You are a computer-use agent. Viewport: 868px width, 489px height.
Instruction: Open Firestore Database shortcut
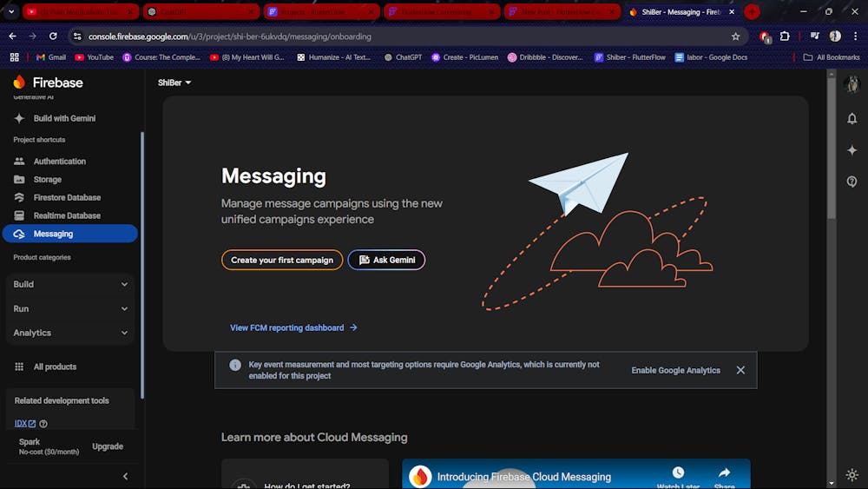[x=67, y=198]
